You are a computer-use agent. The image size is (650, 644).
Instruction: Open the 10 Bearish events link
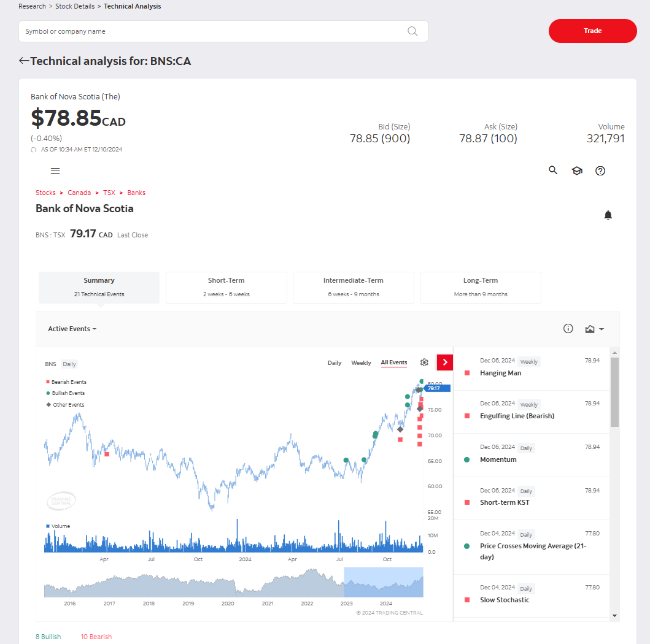tap(96, 637)
